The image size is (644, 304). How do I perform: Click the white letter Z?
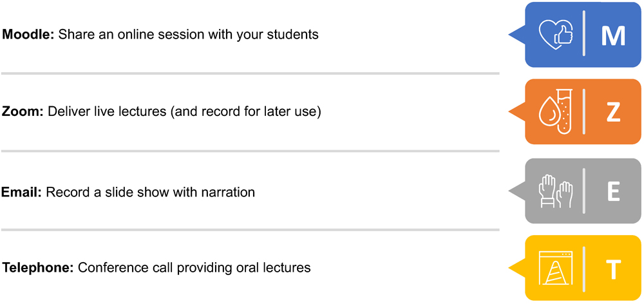pos(613,113)
